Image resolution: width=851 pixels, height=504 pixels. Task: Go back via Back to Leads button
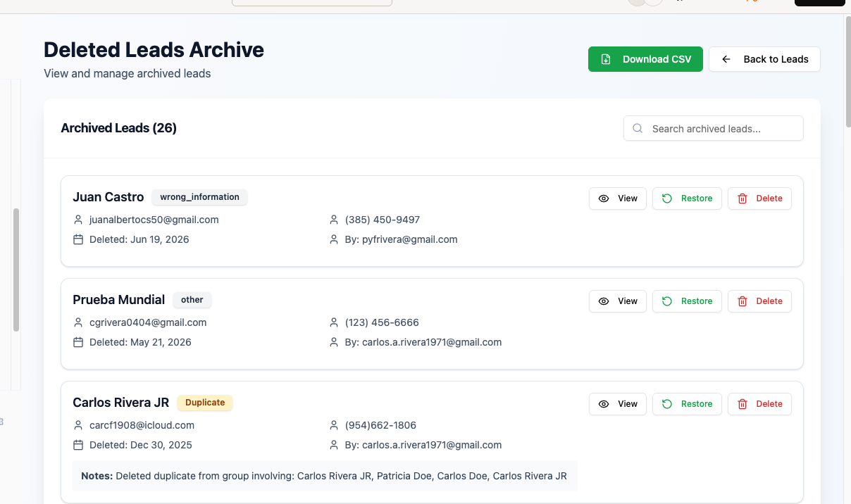point(764,59)
